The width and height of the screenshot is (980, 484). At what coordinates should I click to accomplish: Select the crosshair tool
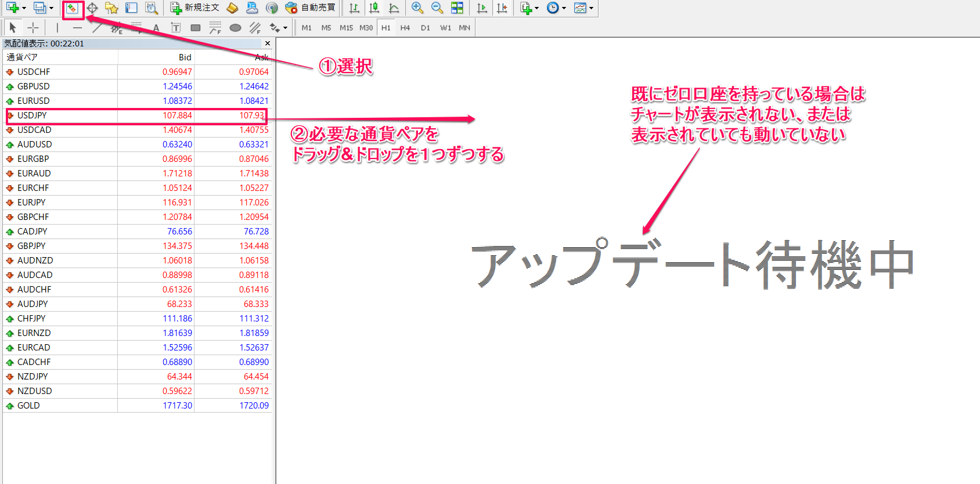click(x=33, y=27)
